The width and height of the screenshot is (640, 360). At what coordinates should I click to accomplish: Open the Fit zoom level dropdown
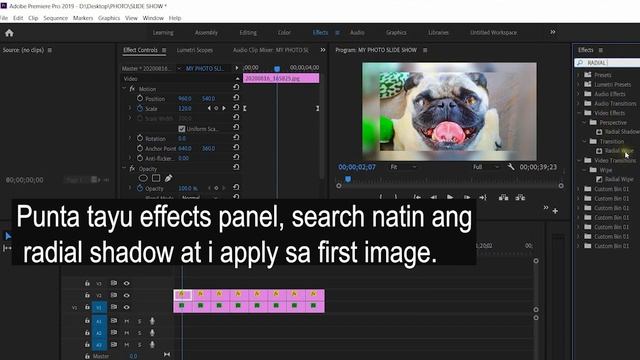403,167
